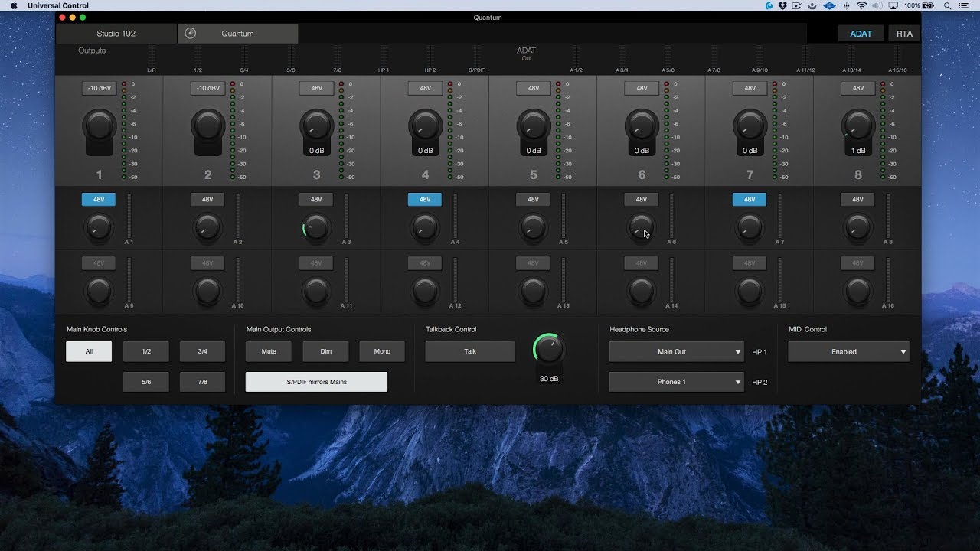Enable 48V phantom on channel 8

[857, 88]
